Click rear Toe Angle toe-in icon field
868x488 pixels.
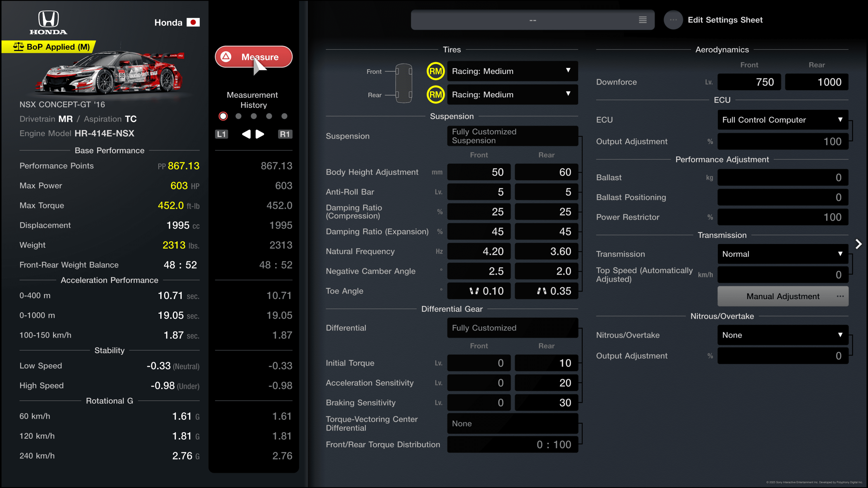point(547,291)
